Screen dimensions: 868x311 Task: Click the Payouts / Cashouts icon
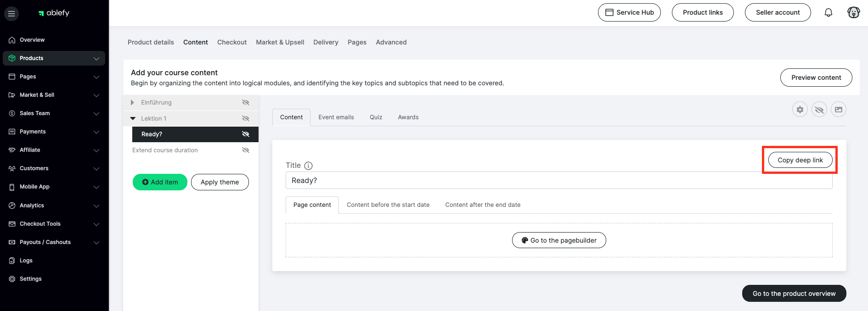coord(12,242)
